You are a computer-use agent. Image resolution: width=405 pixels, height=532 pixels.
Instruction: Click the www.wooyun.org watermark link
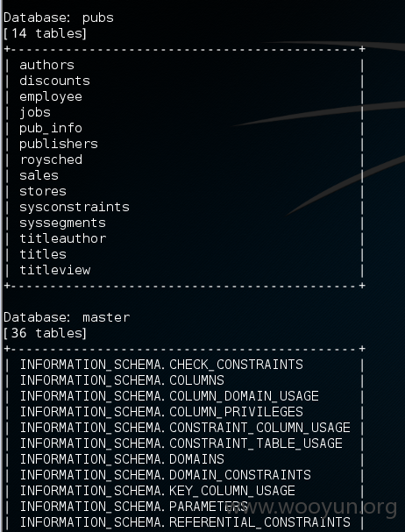tap(311, 507)
